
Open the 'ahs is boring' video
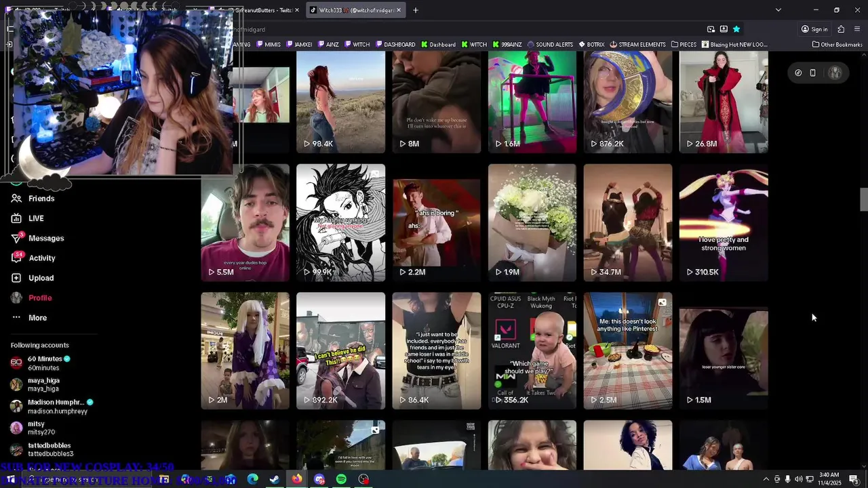(x=436, y=222)
